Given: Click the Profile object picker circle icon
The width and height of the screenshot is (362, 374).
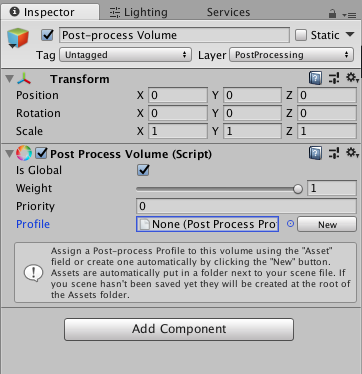Looking at the screenshot, I should (290, 224).
